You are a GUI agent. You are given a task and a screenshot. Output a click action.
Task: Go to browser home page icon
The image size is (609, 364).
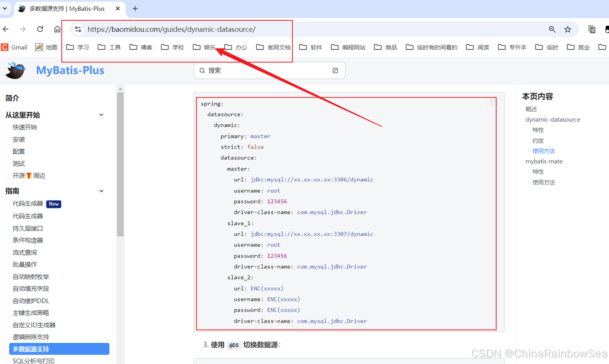point(57,29)
